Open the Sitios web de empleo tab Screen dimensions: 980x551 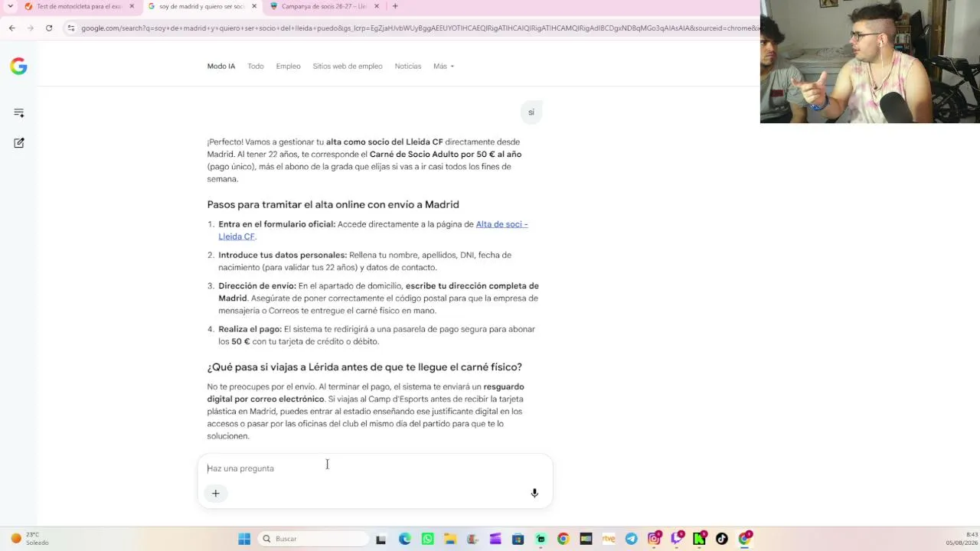[348, 67]
